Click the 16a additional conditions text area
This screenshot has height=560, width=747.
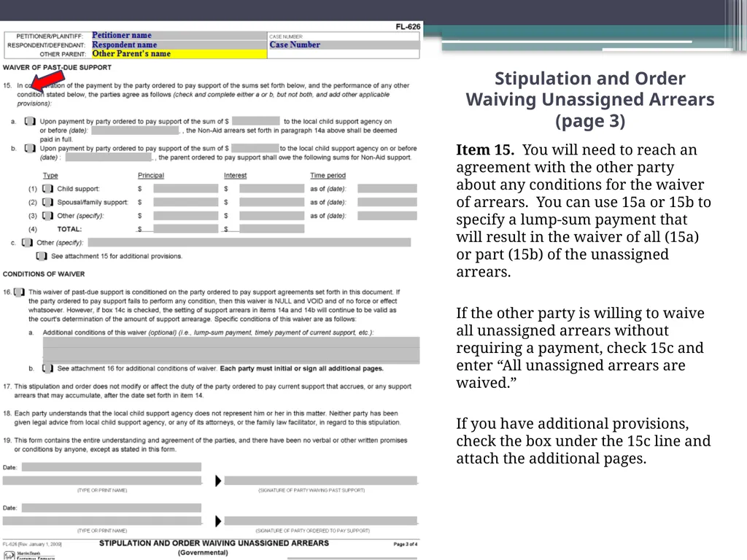coord(231,350)
